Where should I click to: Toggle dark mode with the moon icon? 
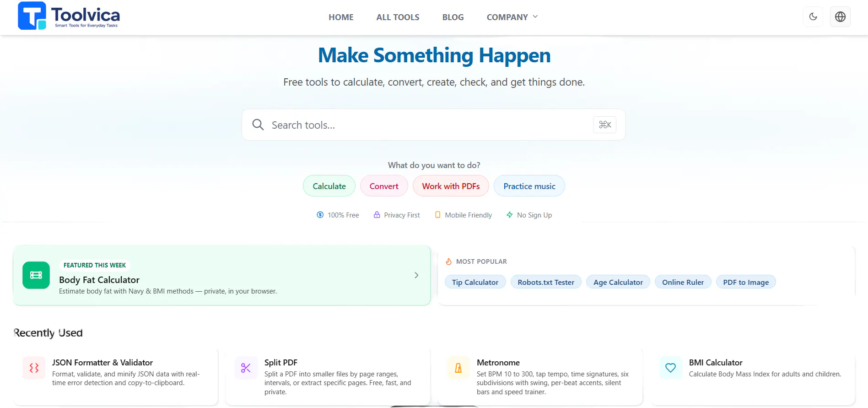point(813,17)
